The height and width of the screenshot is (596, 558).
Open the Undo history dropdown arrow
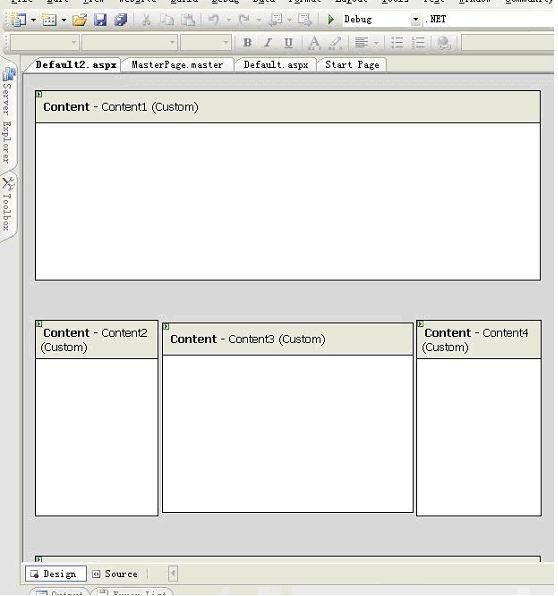coord(229,19)
